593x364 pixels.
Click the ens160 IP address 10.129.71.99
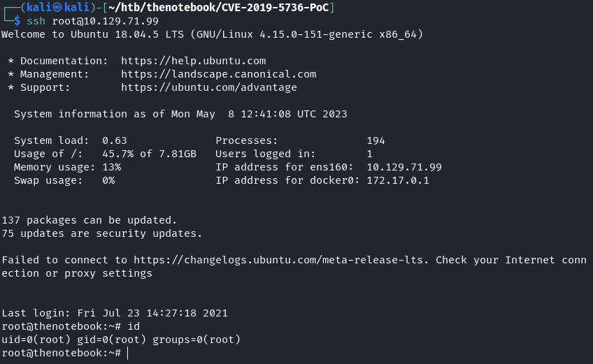pyautogui.click(x=403, y=167)
